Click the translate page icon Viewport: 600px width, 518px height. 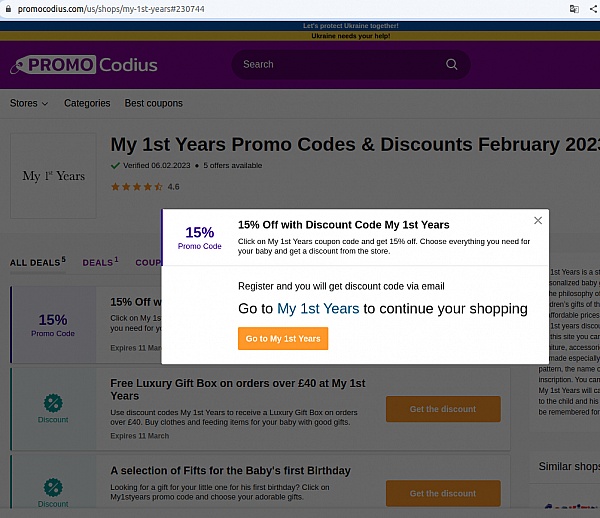click(x=574, y=9)
